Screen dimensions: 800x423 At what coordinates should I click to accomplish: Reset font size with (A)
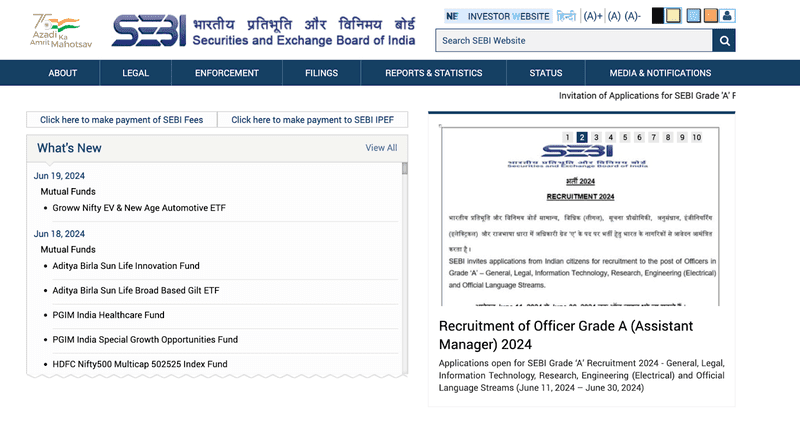614,16
